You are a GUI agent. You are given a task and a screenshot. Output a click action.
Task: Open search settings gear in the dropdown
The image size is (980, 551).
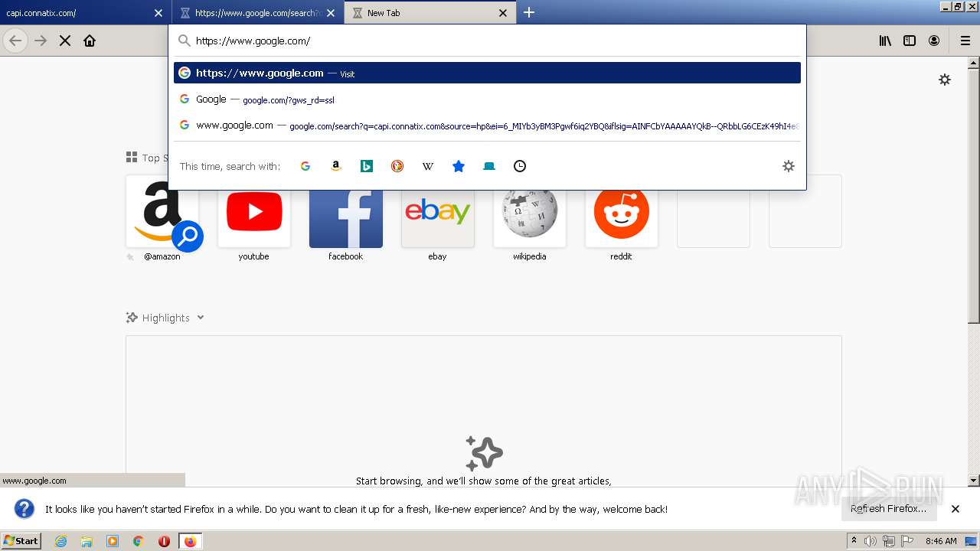tap(789, 166)
